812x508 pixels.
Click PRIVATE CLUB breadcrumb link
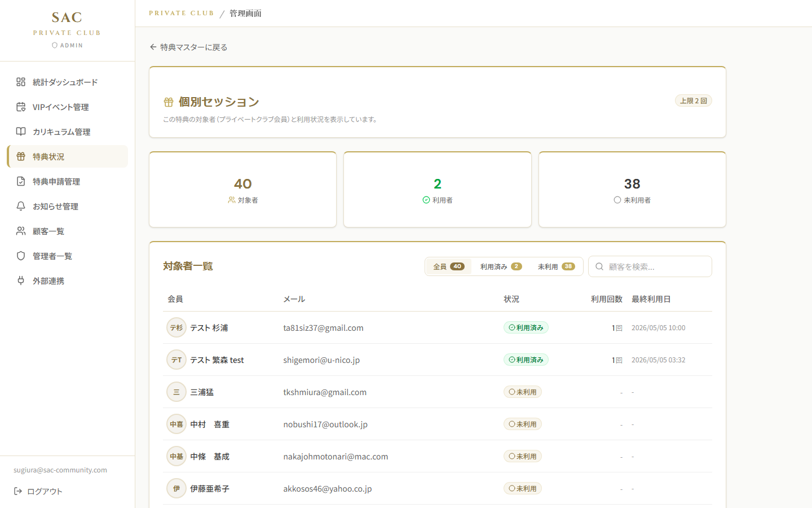pyautogui.click(x=181, y=13)
